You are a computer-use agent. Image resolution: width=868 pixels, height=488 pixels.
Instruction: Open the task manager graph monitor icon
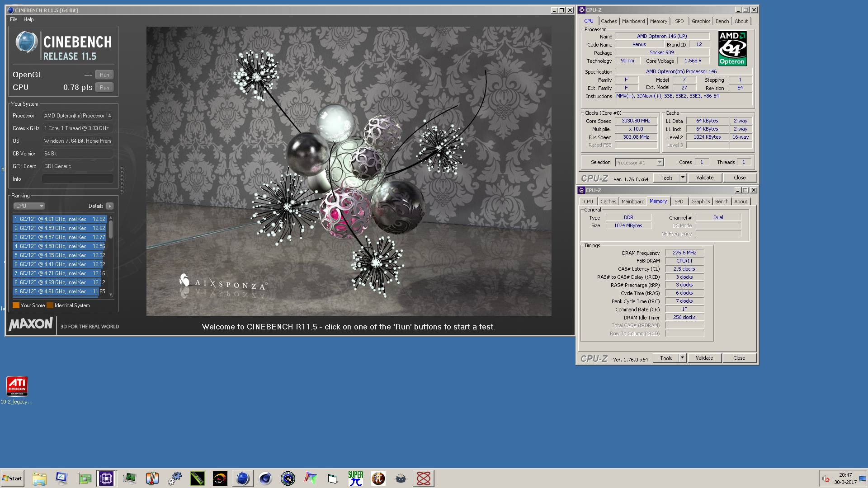click(x=130, y=479)
